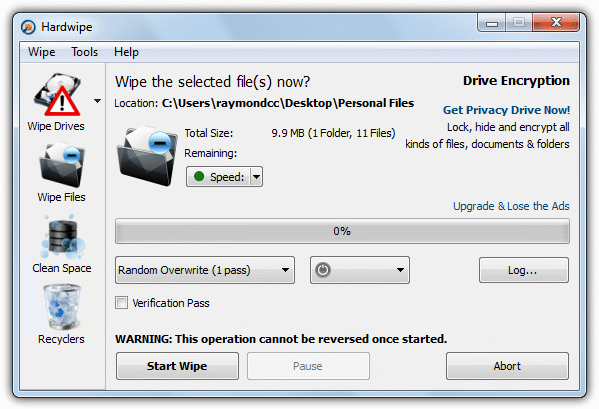
Task: Click the Hardwipe logo in title bar
Action: click(28, 27)
